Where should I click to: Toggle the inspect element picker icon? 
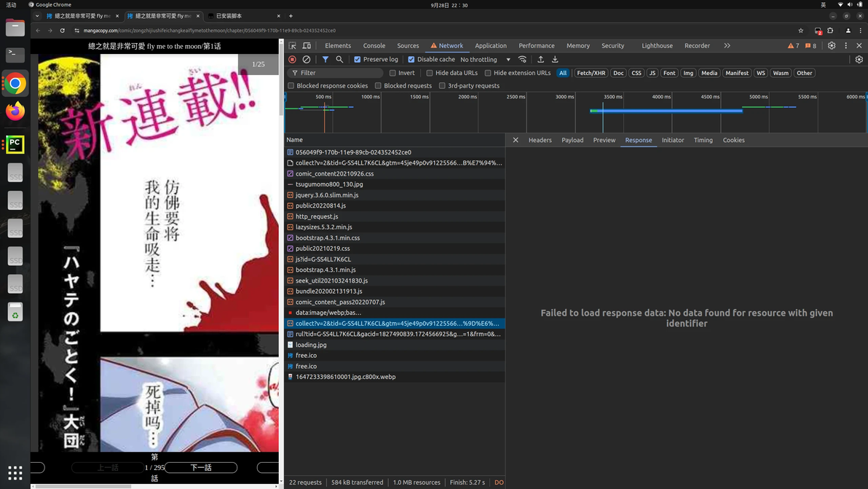[x=292, y=45]
